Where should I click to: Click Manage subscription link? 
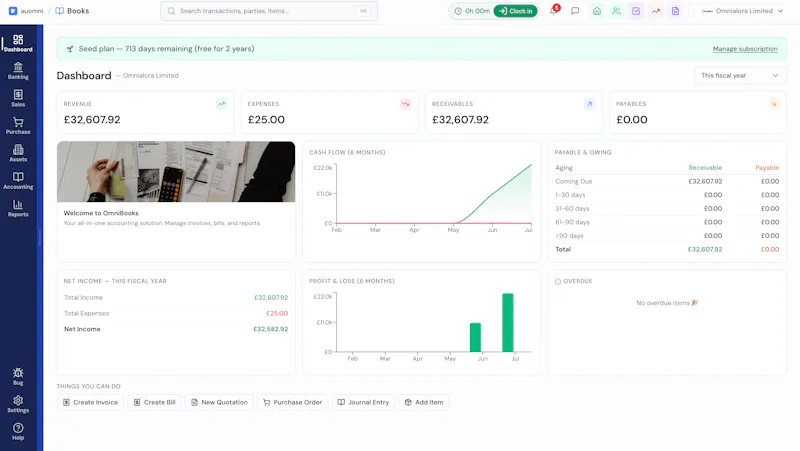click(x=745, y=49)
